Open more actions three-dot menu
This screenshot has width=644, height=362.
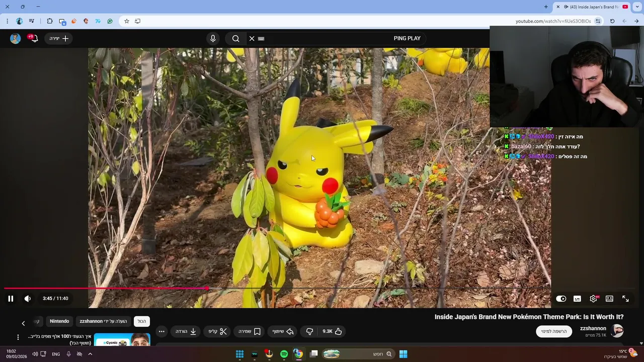pos(162,331)
